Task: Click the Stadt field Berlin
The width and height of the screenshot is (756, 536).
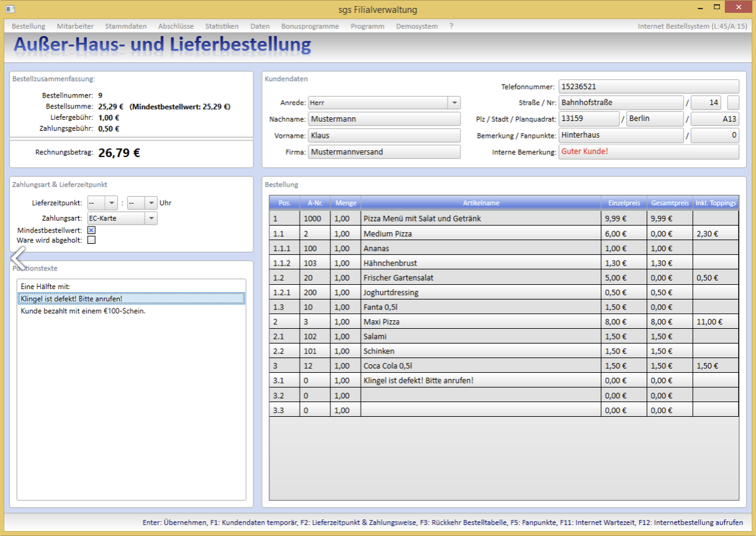Action: (655, 118)
